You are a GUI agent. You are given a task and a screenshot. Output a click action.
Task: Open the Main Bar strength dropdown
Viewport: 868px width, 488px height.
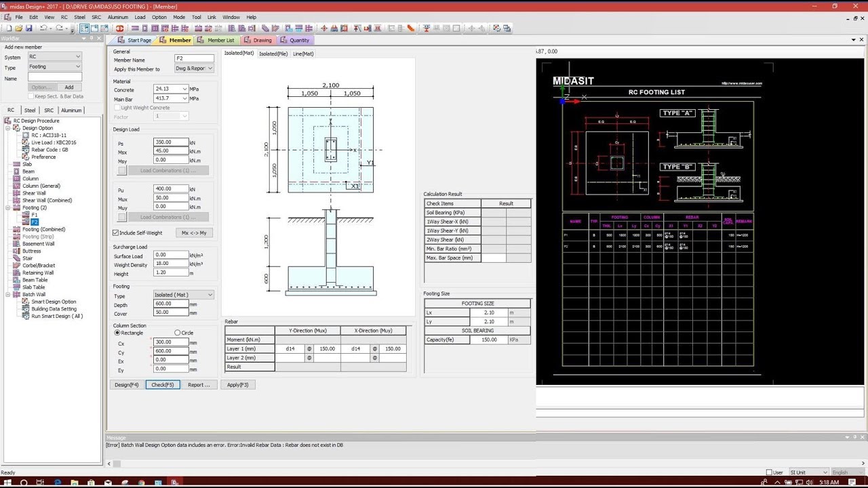[171, 98]
